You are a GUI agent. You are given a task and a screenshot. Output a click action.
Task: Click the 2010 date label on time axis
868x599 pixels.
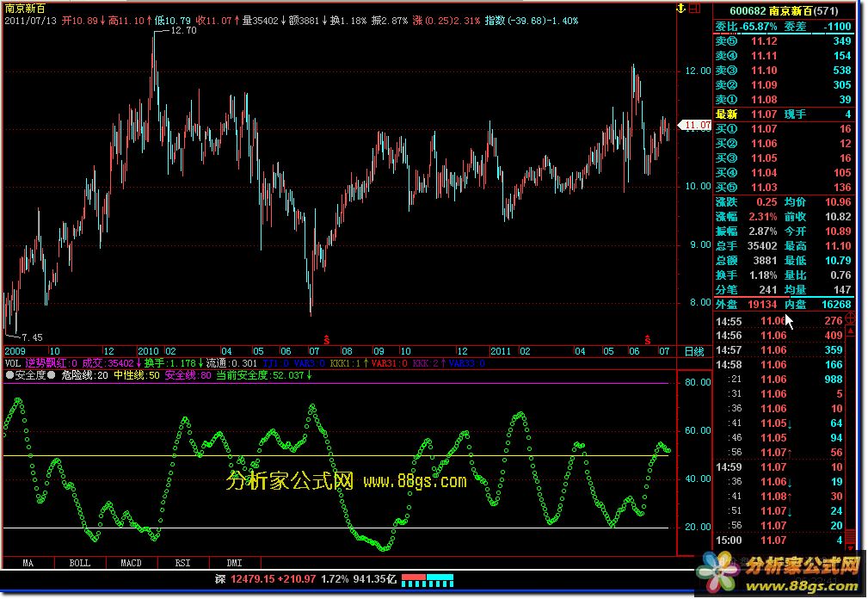pos(148,351)
